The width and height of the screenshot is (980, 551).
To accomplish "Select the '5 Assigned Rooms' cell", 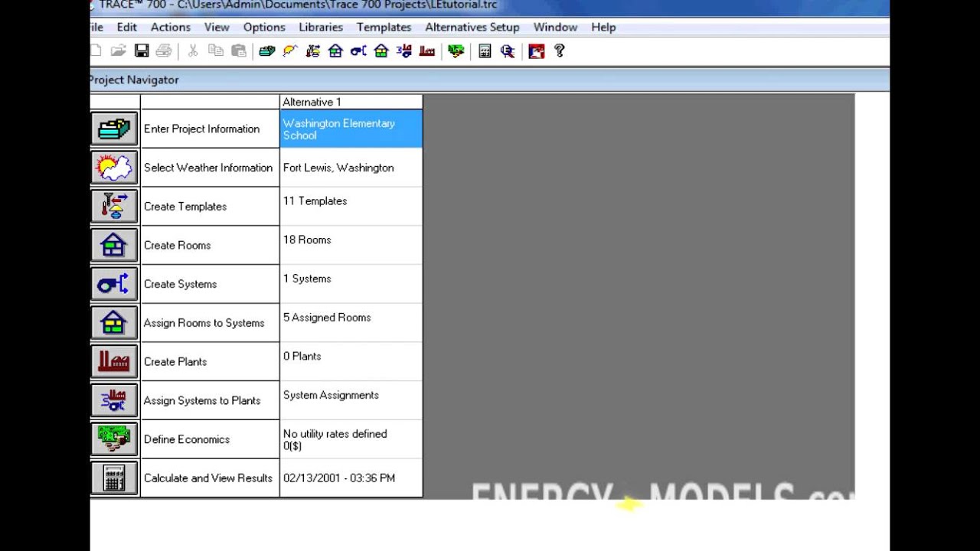I will coord(351,323).
